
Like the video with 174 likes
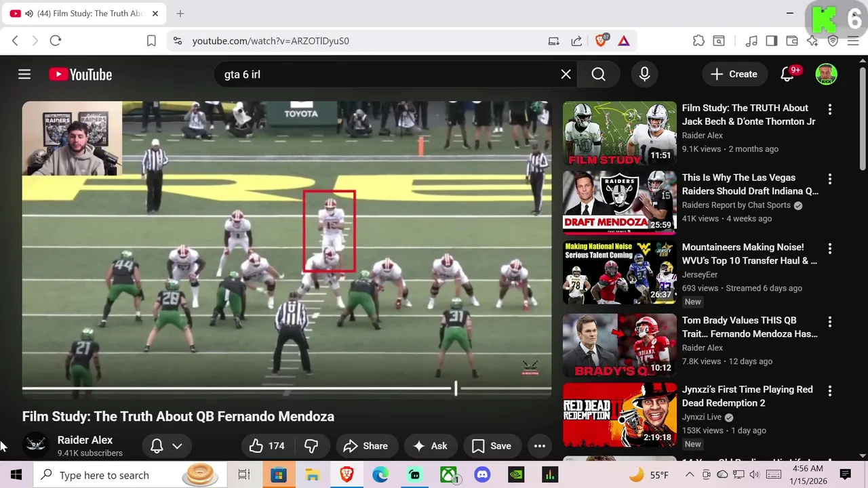267,446
